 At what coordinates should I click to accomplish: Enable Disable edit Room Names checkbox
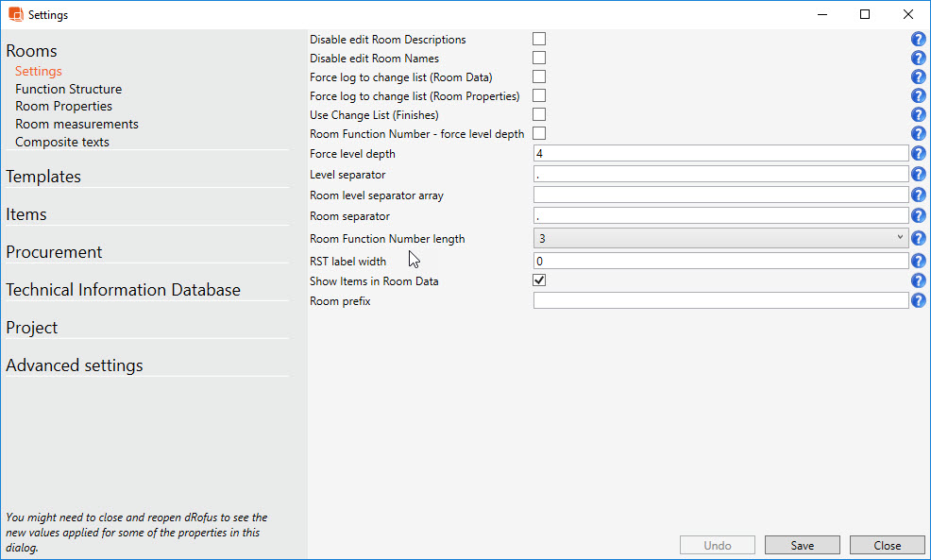point(539,59)
